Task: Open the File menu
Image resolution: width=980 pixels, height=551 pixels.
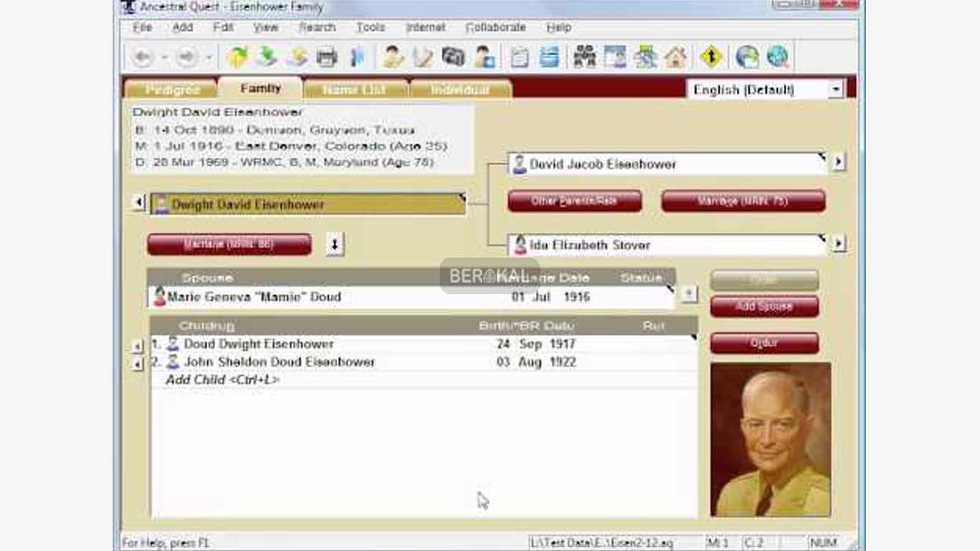Action: tap(143, 27)
